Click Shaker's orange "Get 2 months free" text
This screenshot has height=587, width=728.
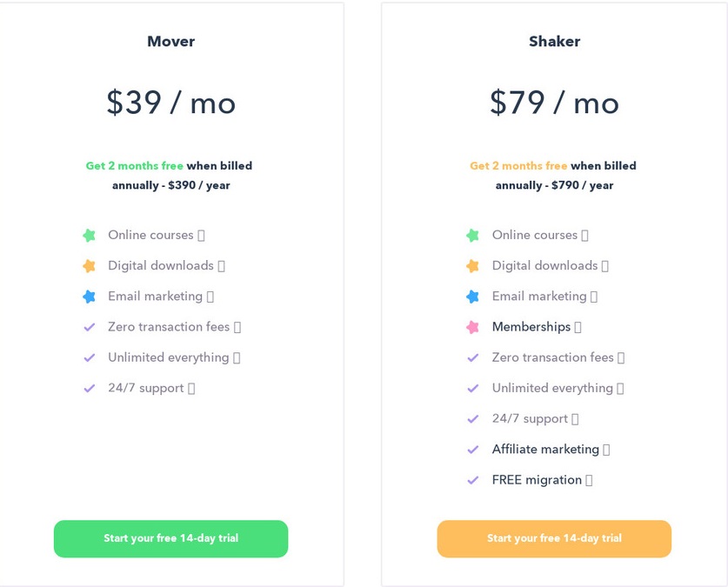[518, 165]
